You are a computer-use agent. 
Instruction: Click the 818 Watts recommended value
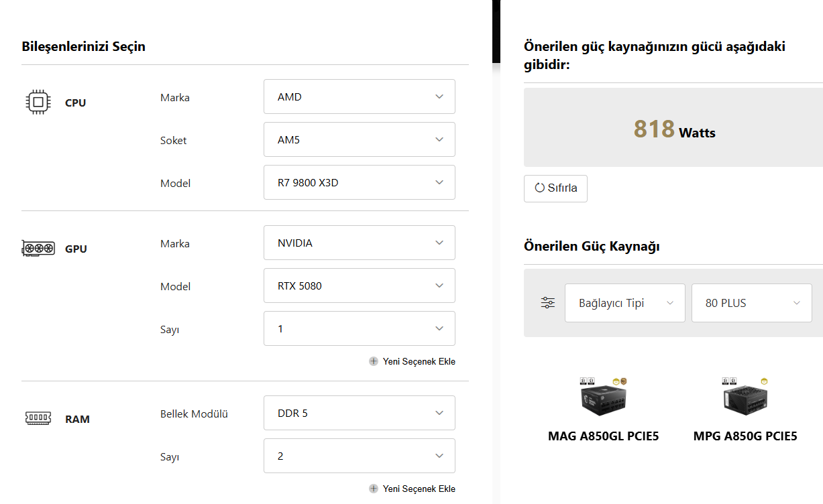coord(674,129)
